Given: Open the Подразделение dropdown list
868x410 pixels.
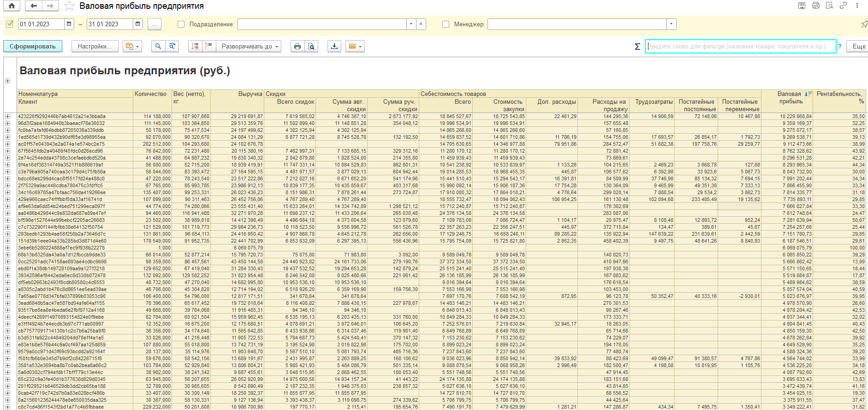Looking at the screenshot, I should click(411, 24).
